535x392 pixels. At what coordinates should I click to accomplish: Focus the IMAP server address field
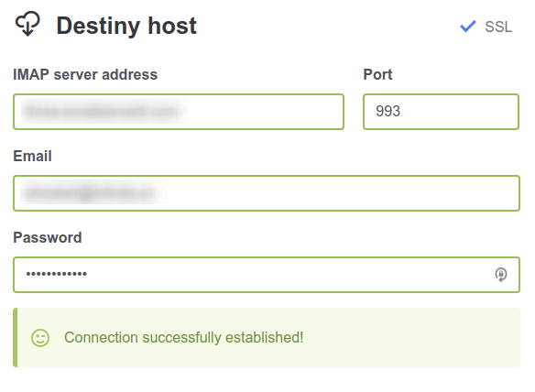[179, 112]
